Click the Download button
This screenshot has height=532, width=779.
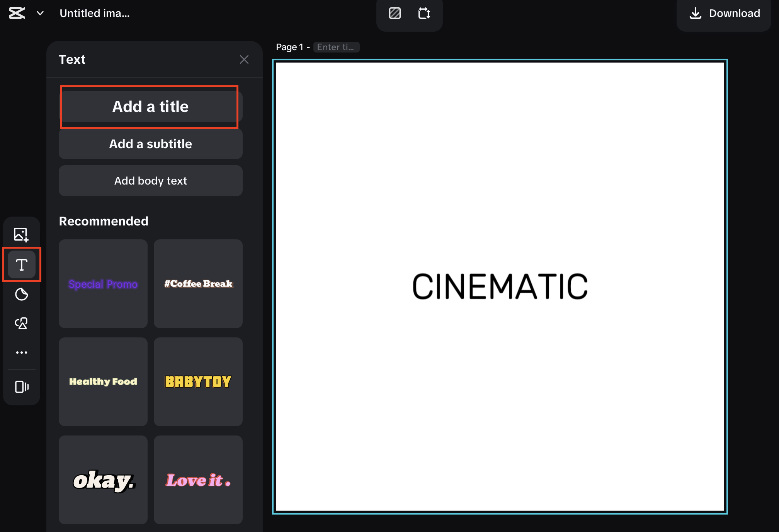click(x=724, y=13)
